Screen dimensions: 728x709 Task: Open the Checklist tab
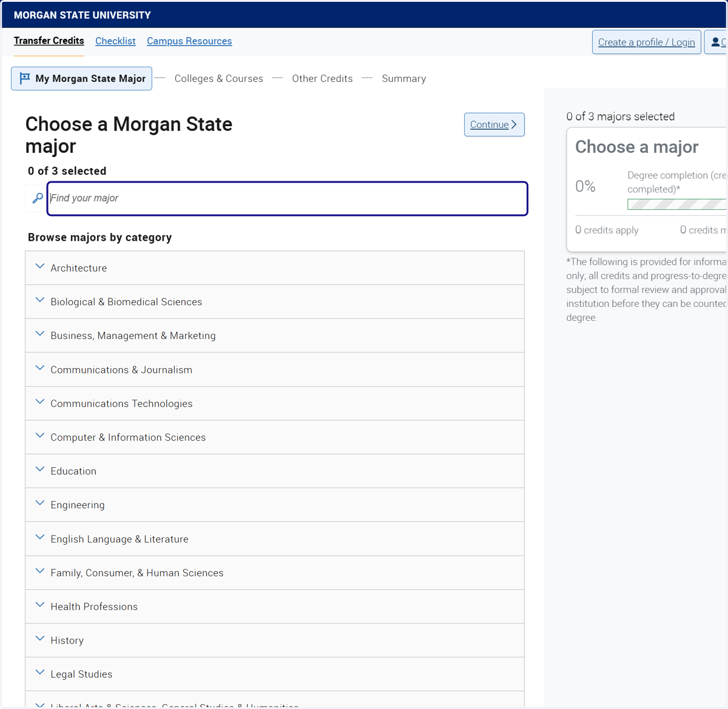pyautogui.click(x=115, y=41)
